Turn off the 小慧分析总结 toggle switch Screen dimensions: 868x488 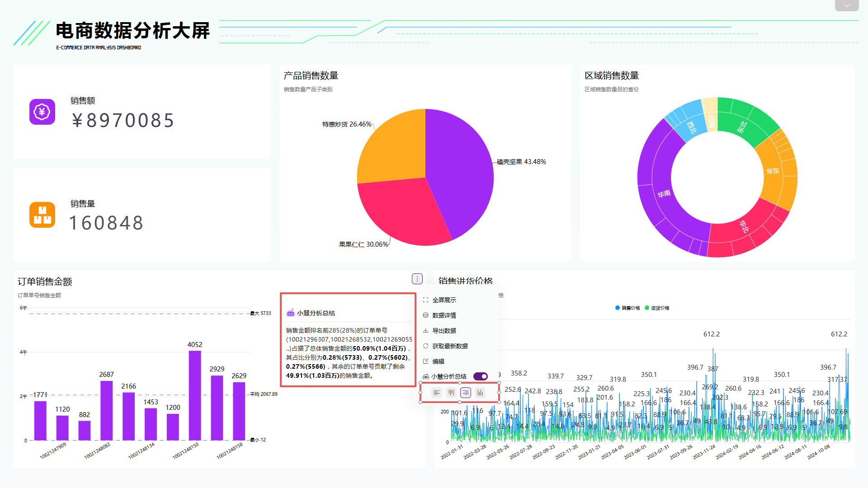[x=481, y=376]
